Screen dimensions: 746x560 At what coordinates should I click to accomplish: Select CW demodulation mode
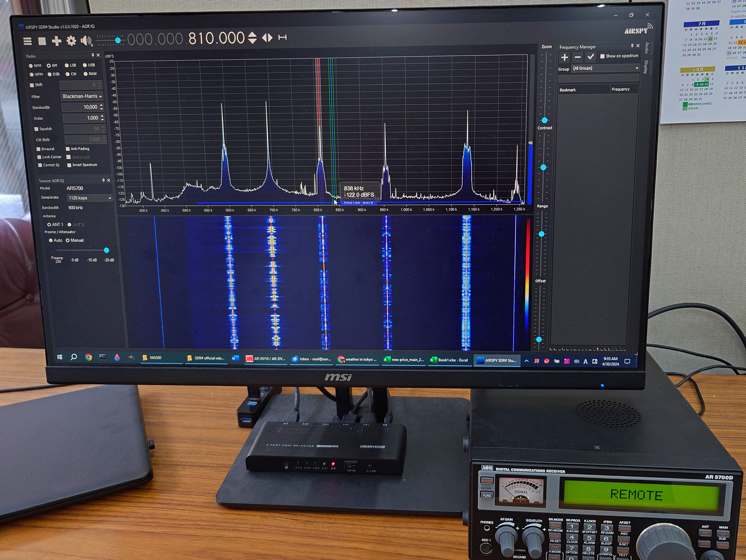click(x=71, y=74)
